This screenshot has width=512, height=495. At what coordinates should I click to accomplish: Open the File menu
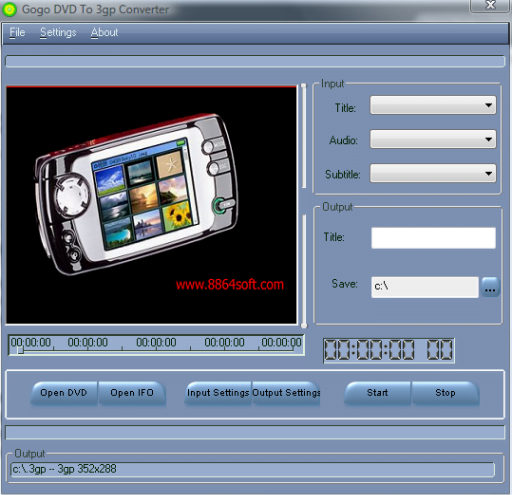[x=17, y=32]
